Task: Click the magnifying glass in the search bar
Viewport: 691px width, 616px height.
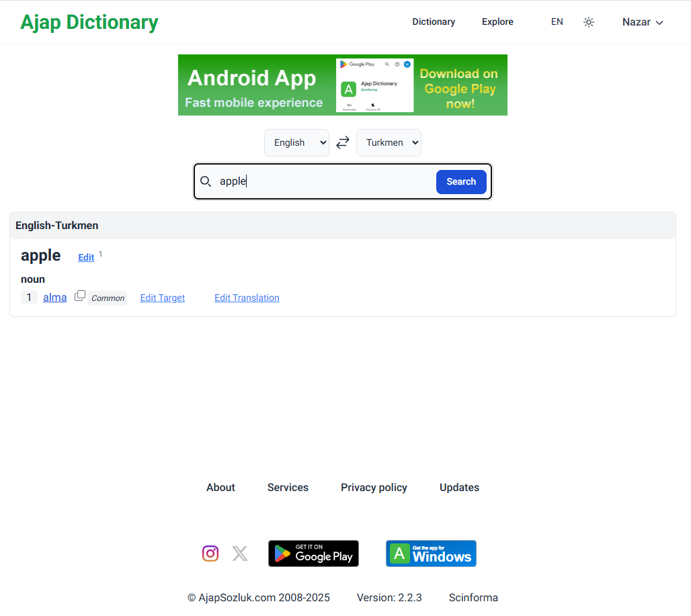Action: [206, 181]
